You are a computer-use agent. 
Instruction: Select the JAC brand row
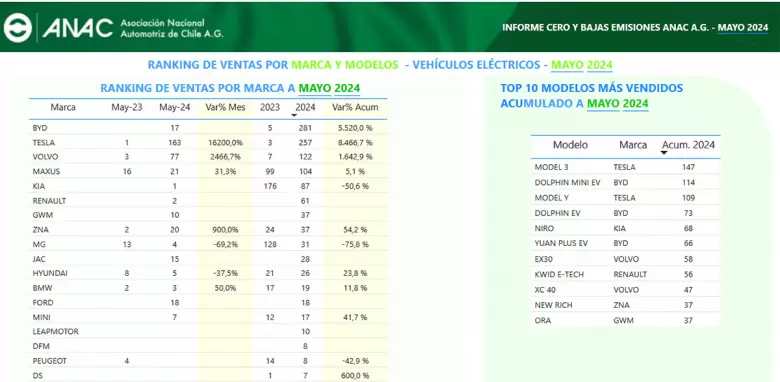(x=208, y=259)
